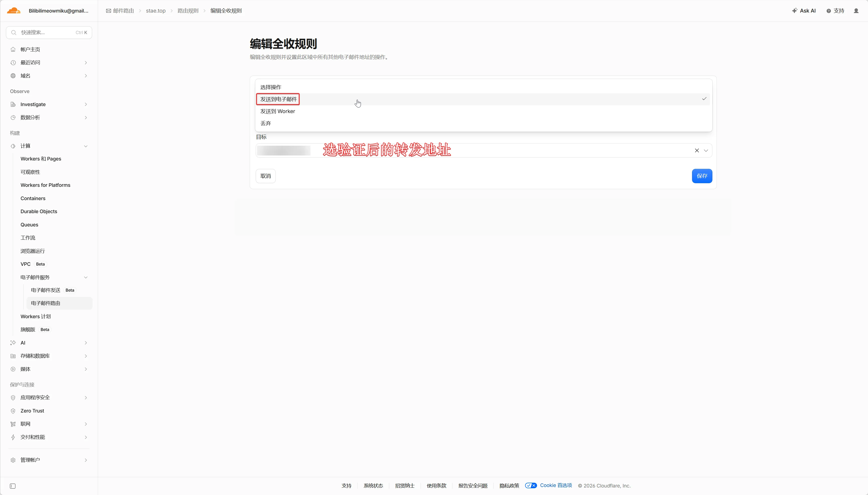Toggle the Cookie 首选项 privacy switch icon

(531, 485)
